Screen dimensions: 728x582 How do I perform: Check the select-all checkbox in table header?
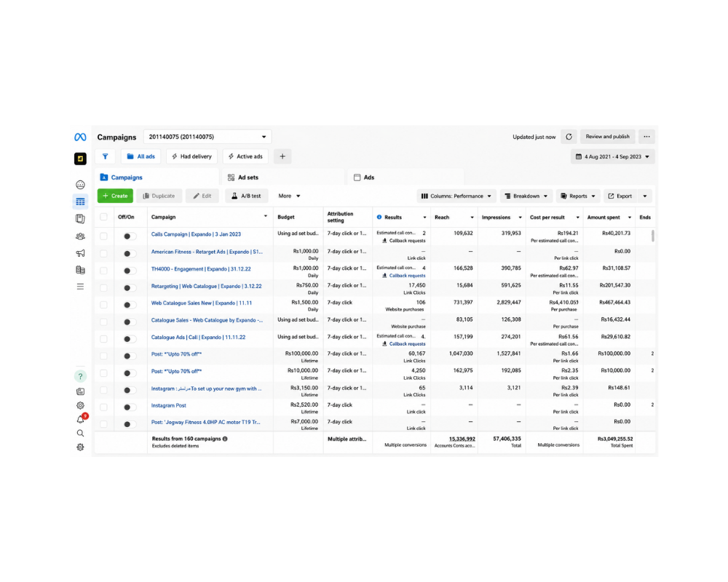coord(103,217)
